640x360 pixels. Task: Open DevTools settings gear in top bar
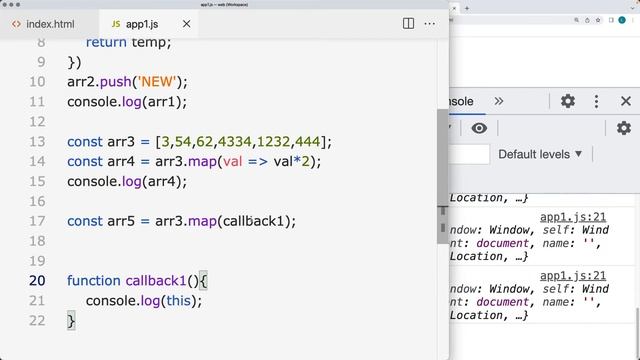click(567, 101)
